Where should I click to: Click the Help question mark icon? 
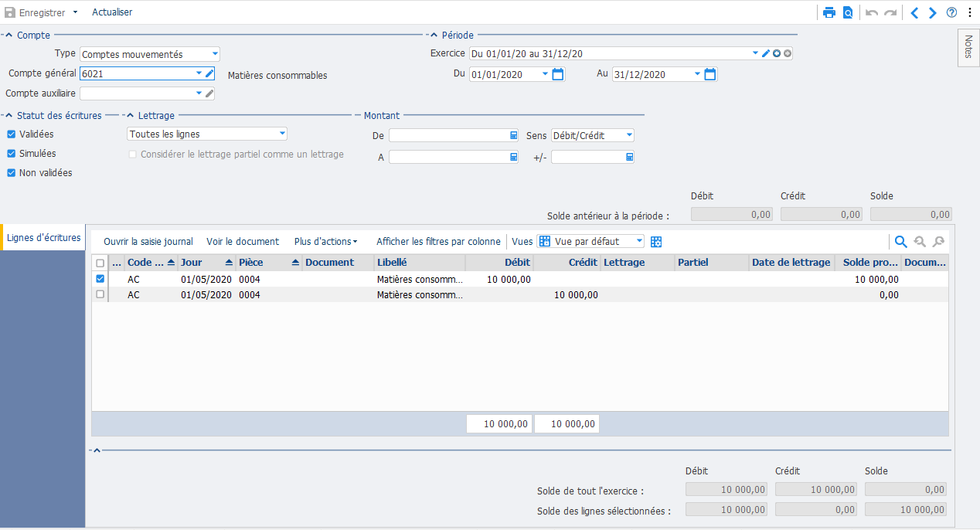click(x=953, y=12)
